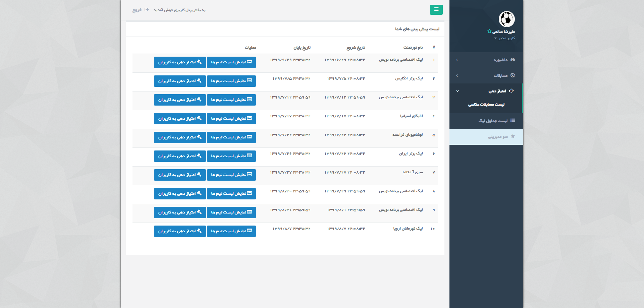
Task: Click the star icon beside the username
Action: [489, 32]
